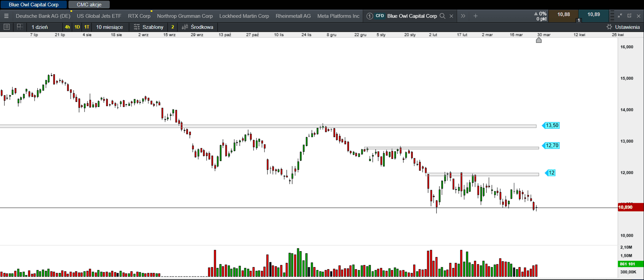Switch to the 4h timeframe

coord(67,27)
